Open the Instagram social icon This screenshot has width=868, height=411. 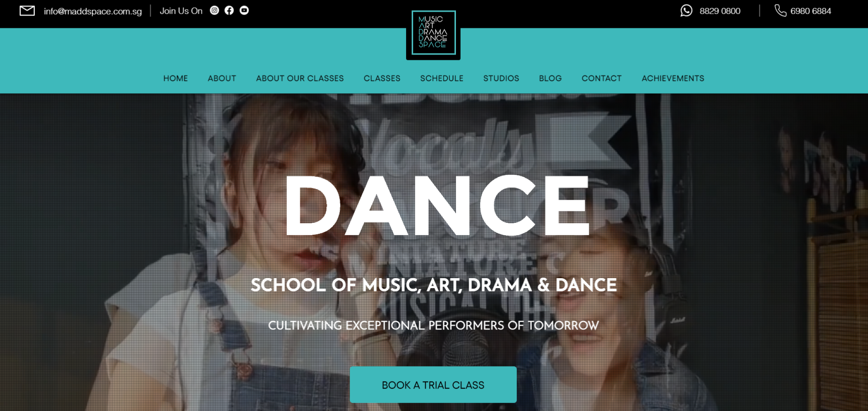214,10
